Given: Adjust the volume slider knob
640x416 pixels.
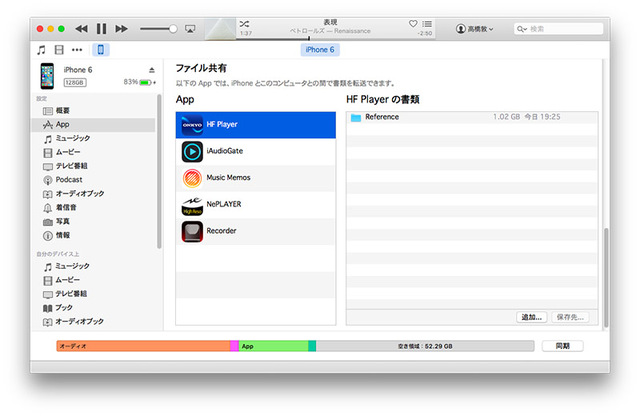Looking at the screenshot, I should (x=173, y=29).
